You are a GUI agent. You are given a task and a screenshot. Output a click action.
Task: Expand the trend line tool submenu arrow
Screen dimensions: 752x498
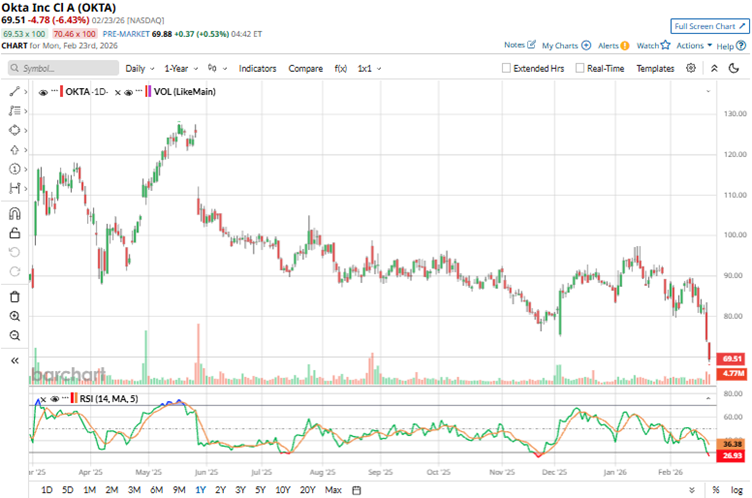point(25,92)
